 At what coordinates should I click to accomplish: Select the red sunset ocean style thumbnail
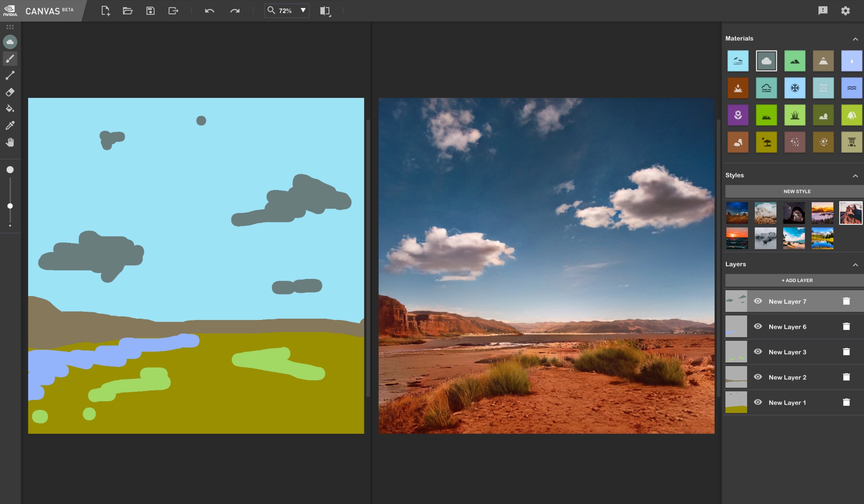[x=737, y=238]
